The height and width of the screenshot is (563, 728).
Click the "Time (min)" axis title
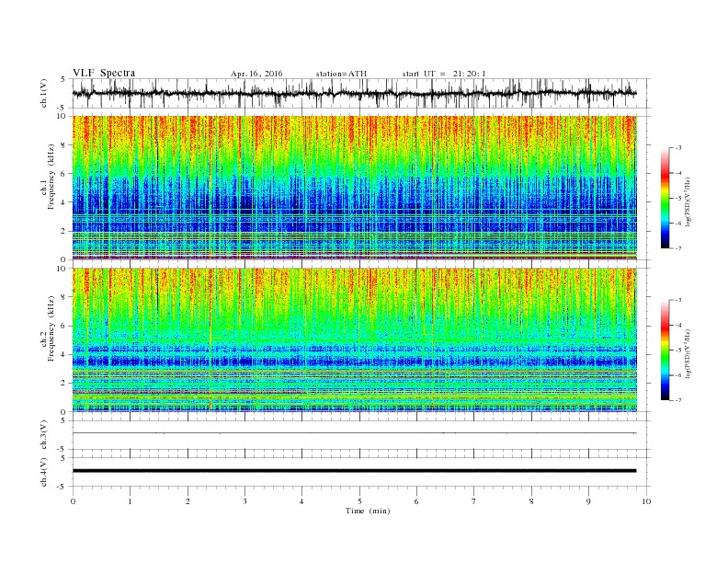(x=368, y=511)
